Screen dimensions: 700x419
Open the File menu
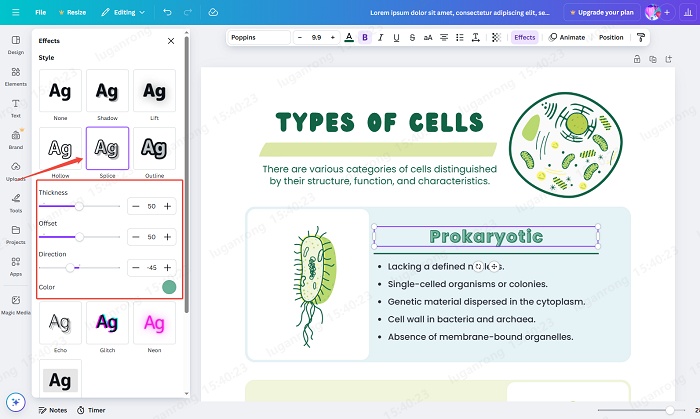(40, 12)
